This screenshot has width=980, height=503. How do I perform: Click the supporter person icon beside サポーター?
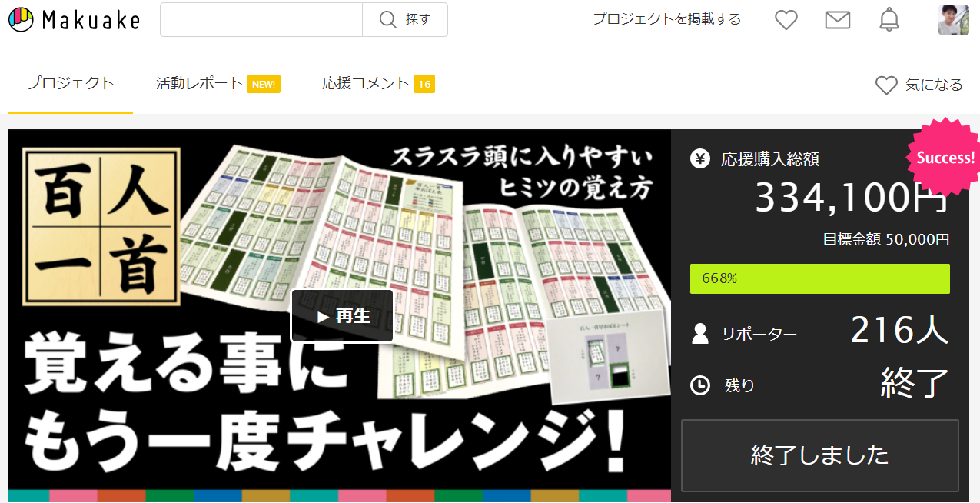coord(699,331)
